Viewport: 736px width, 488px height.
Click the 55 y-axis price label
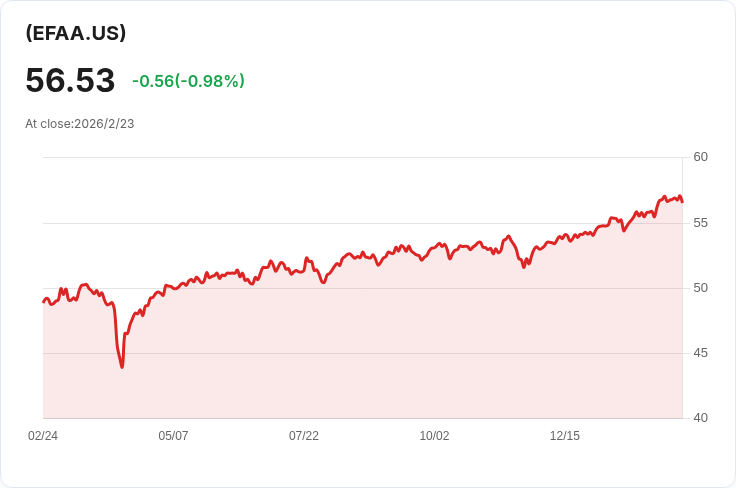point(700,223)
